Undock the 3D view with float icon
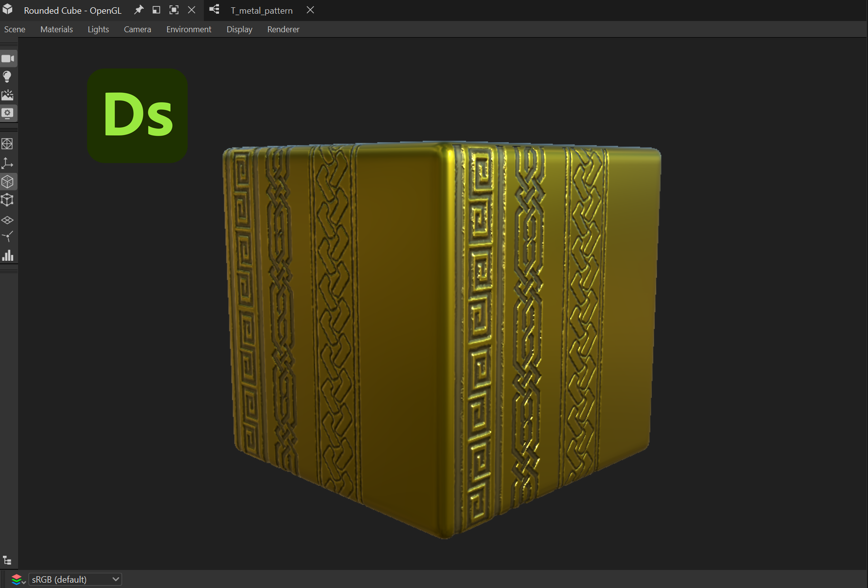The width and height of the screenshot is (868, 588). (156, 10)
